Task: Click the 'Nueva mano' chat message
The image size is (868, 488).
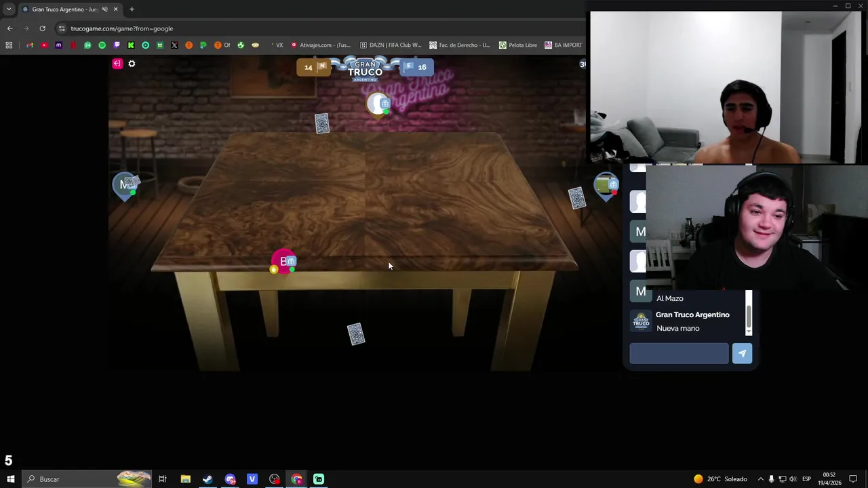Action: coord(677,328)
